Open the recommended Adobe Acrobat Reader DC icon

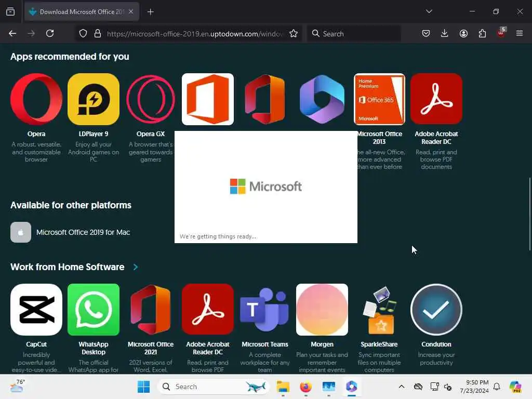(436, 99)
